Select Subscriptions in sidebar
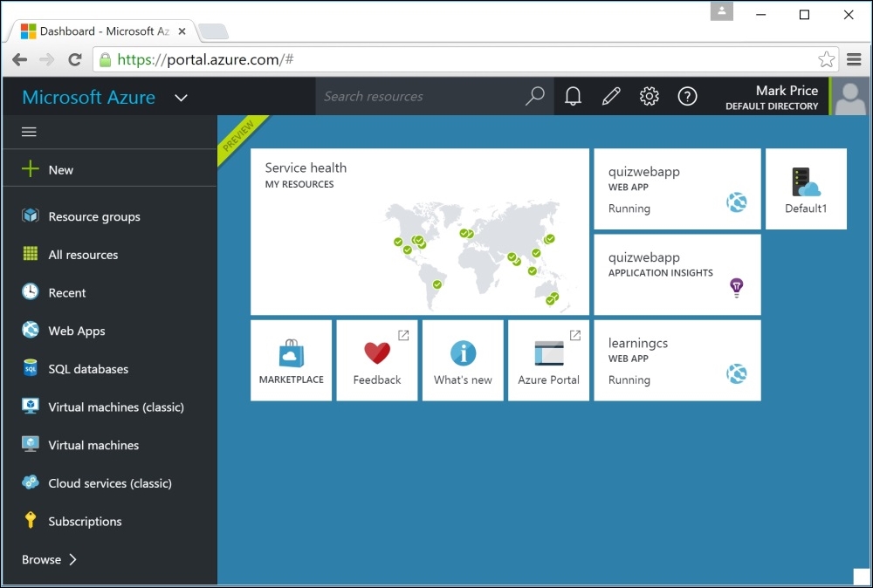Screen dimensions: 873x588 [x=109, y=521]
